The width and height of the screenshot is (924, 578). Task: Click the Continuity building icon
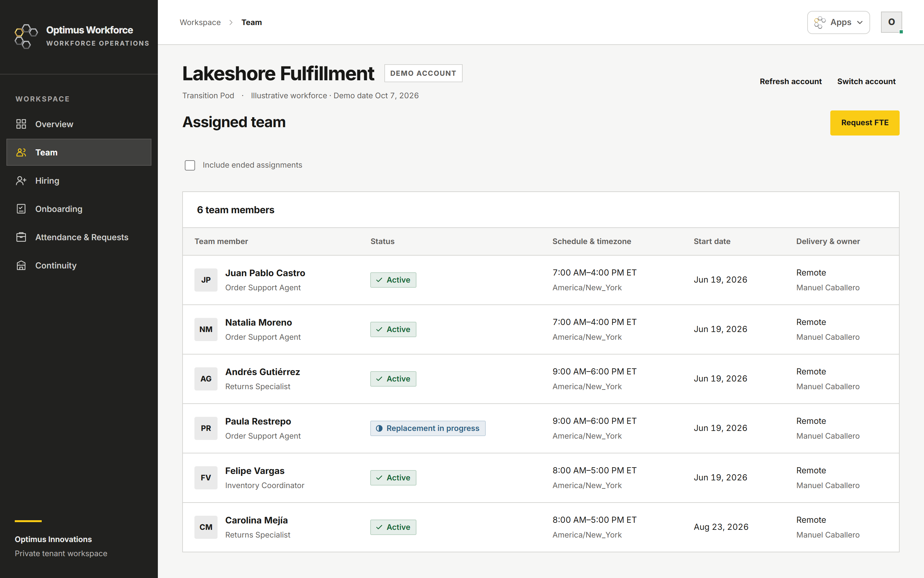pos(21,265)
